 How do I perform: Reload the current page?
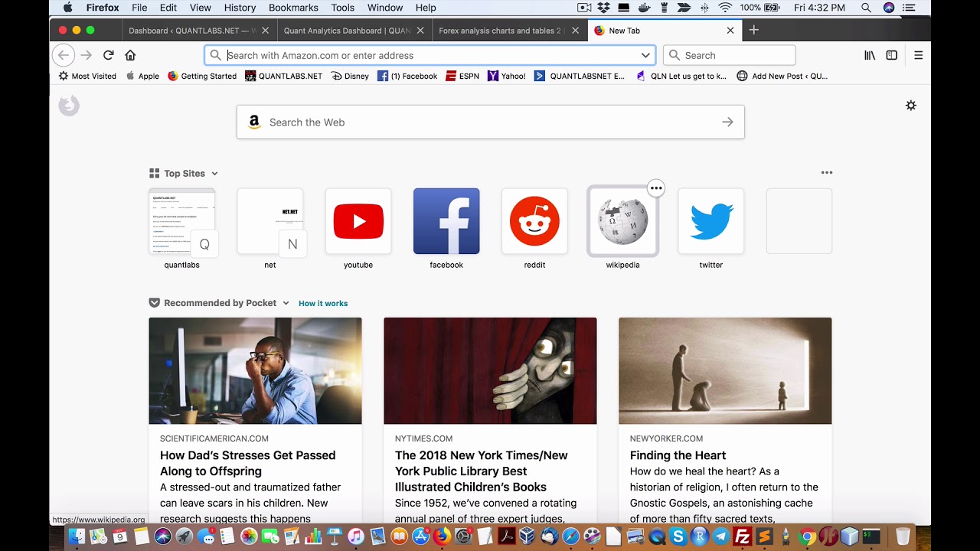point(109,55)
